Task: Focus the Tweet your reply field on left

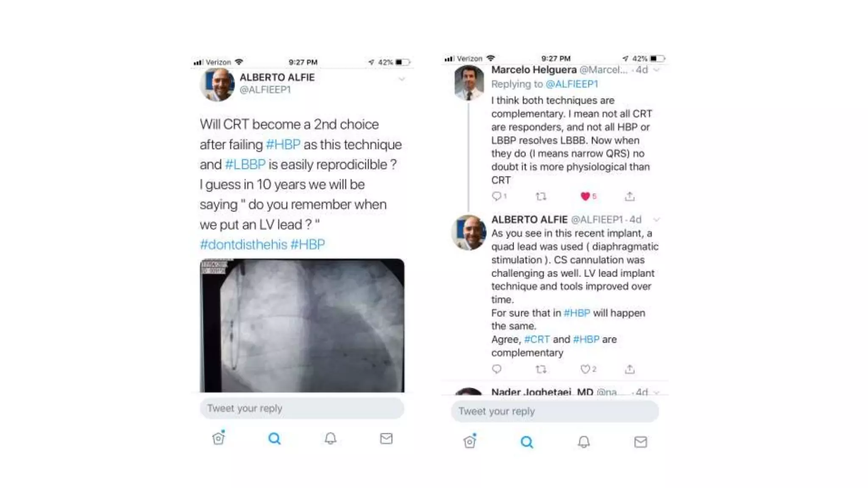Action: (x=302, y=408)
